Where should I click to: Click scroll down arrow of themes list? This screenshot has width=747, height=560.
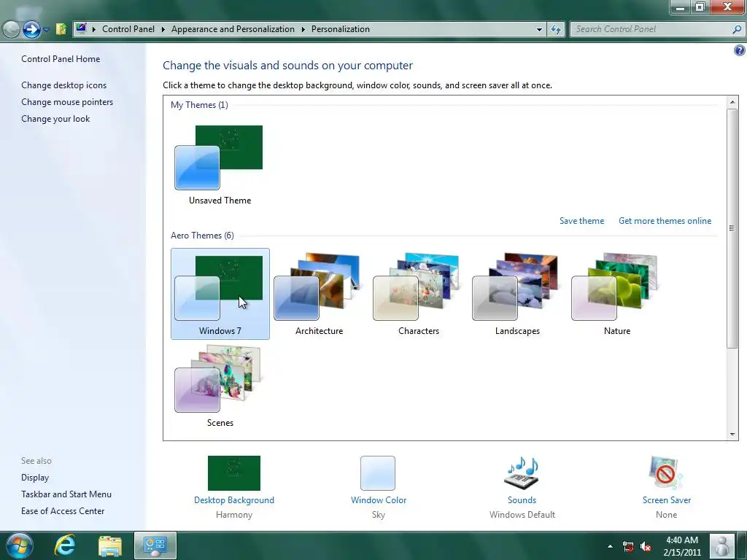pos(732,435)
